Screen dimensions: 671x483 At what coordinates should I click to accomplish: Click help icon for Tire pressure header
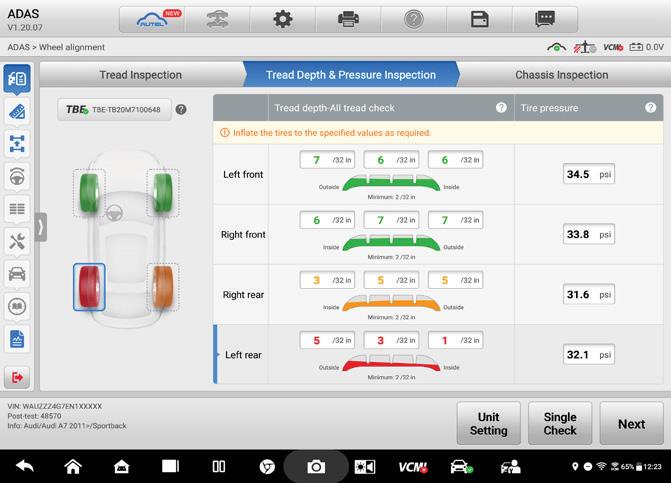click(650, 108)
